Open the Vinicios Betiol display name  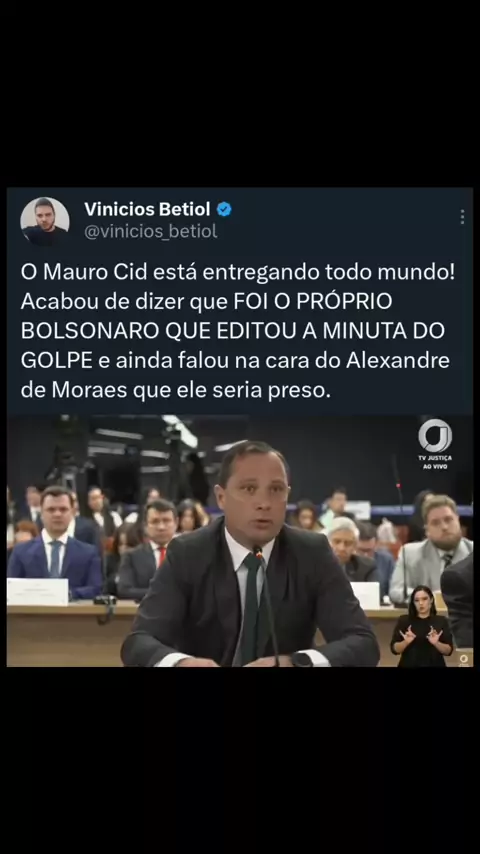[147, 209]
